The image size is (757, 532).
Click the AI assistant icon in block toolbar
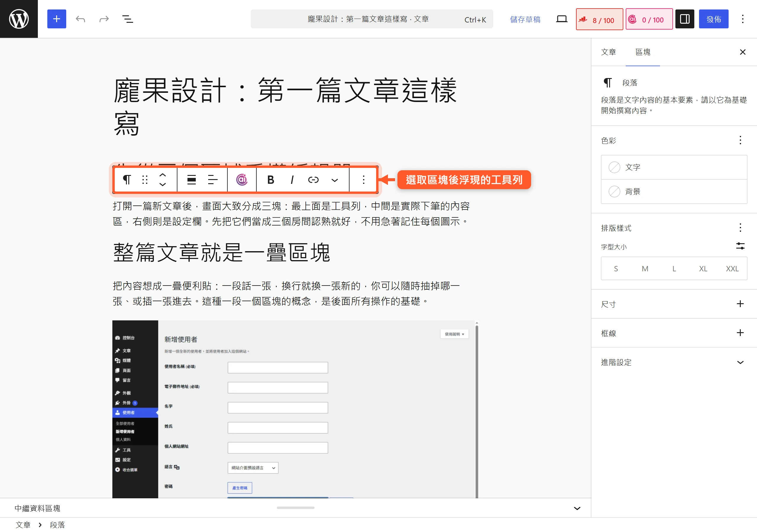(242, 180)
